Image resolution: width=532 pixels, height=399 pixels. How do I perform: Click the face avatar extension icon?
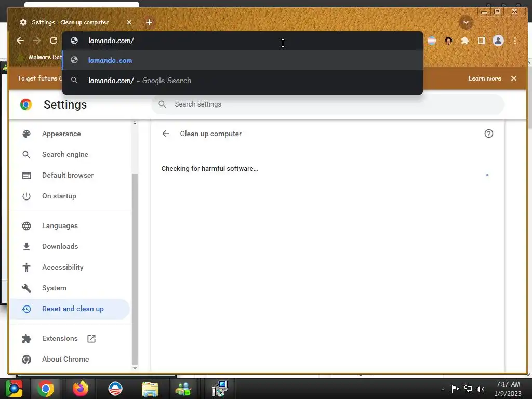pyautogui.click(x=448, y=41)
